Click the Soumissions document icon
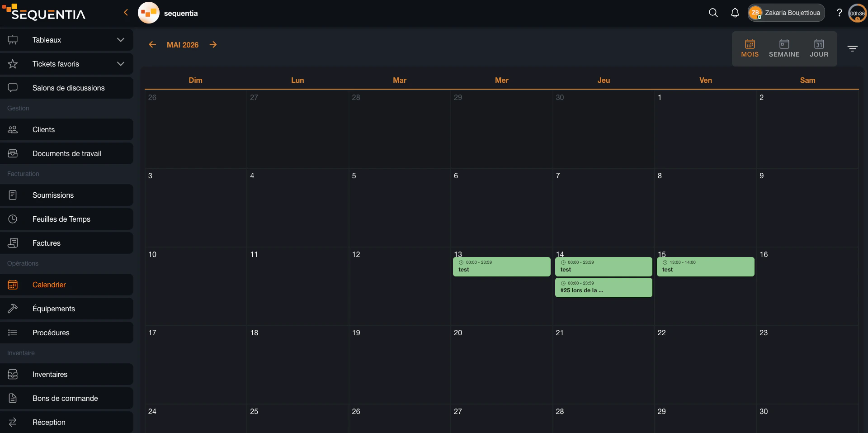This screenshot has height=433, width=868. click(x=13, y=195)
